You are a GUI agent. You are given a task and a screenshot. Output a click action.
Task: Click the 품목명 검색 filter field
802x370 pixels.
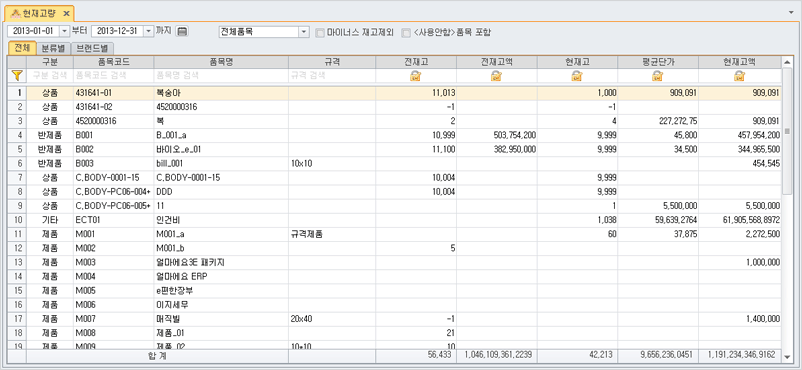221,76
